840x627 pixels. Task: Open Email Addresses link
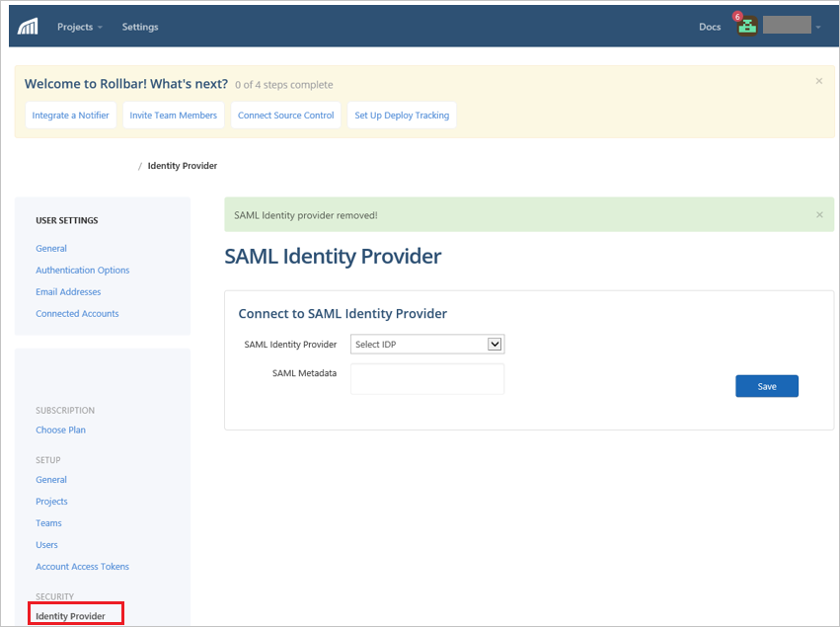(x=68, y=292)
